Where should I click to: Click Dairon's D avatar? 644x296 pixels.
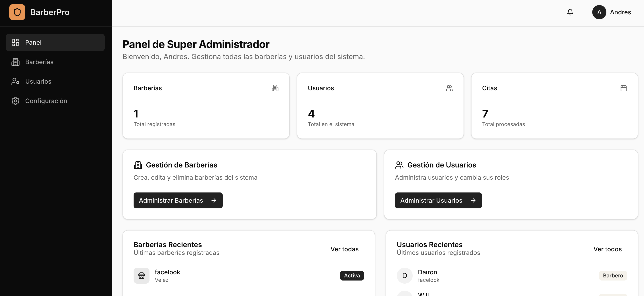pyautogui.click(x=404, y=275)
